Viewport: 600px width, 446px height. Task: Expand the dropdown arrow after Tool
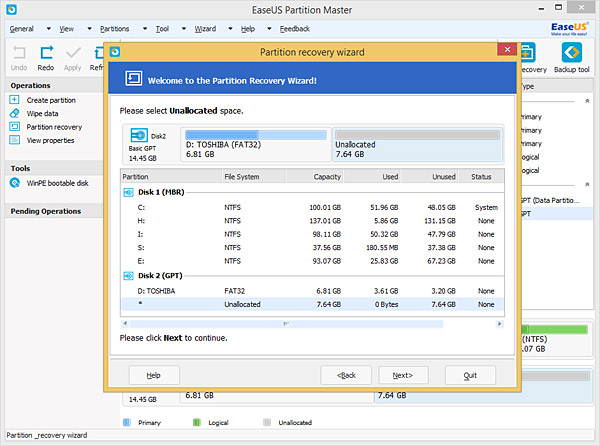[184, 29]
